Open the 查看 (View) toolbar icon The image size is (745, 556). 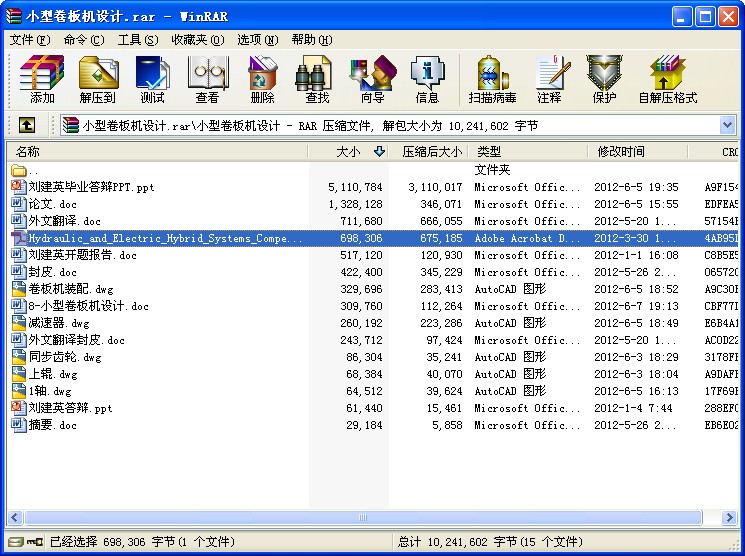click(208, 79)
